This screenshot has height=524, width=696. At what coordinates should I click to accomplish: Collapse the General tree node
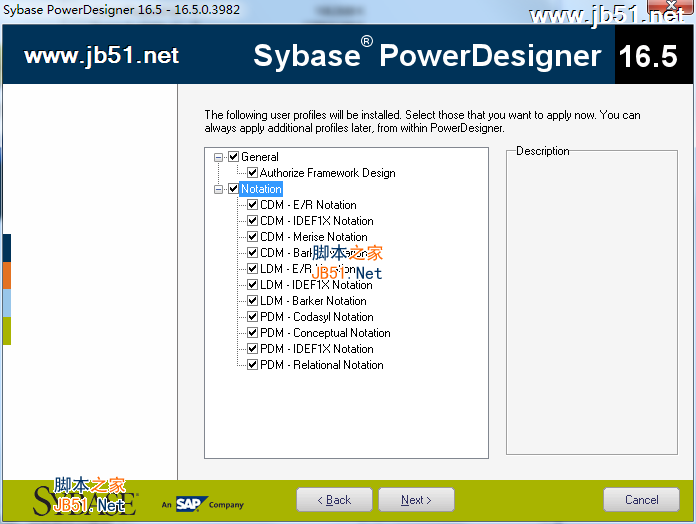218,157
